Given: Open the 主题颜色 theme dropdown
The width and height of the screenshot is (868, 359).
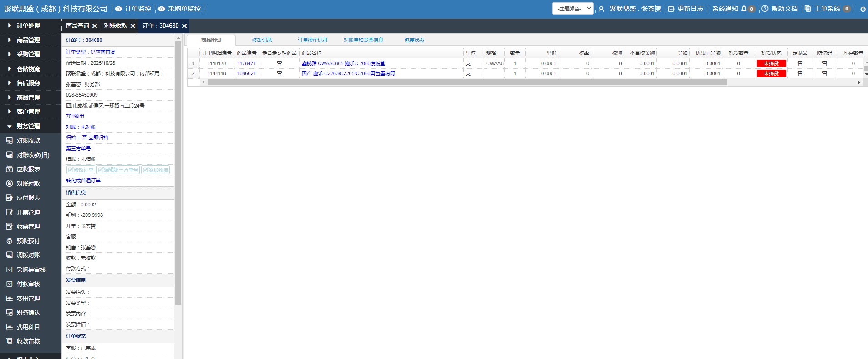Looking at the screenshot, I should coord(572,9).
